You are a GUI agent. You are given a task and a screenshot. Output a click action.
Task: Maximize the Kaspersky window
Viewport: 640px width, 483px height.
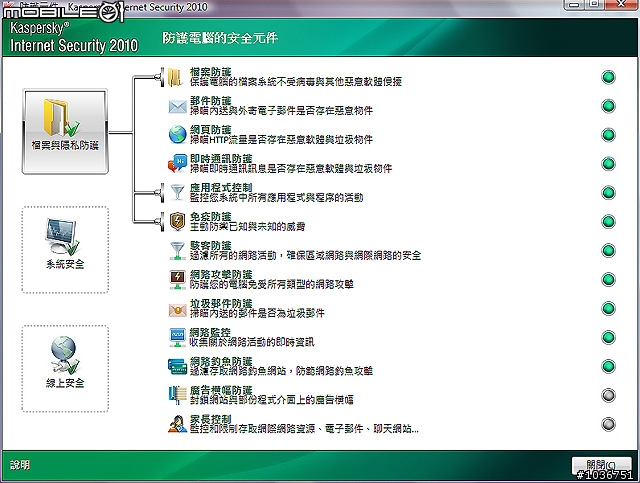(594, 4)
